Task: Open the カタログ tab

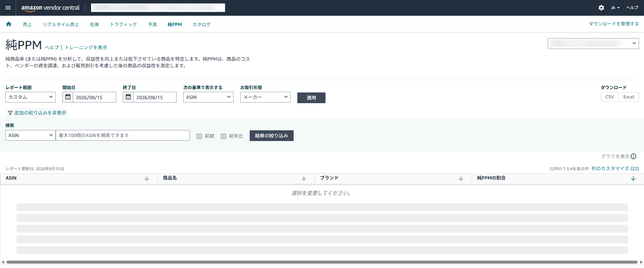Action: 201,24
